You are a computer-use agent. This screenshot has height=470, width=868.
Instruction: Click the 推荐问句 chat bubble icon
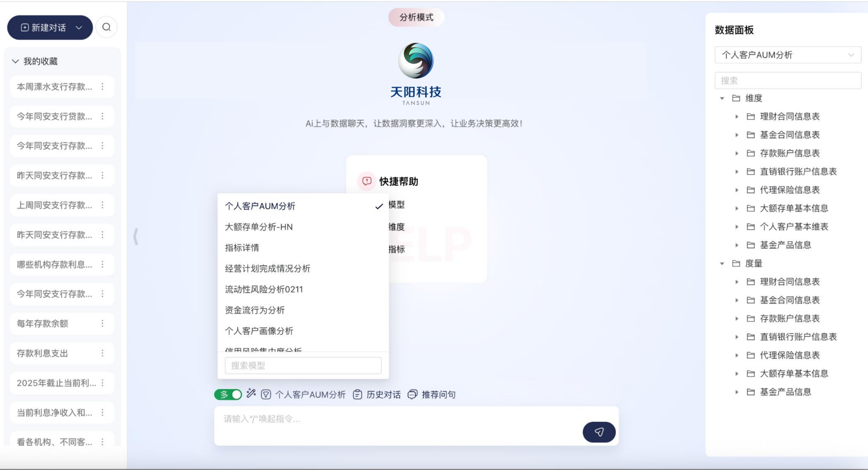412,394
